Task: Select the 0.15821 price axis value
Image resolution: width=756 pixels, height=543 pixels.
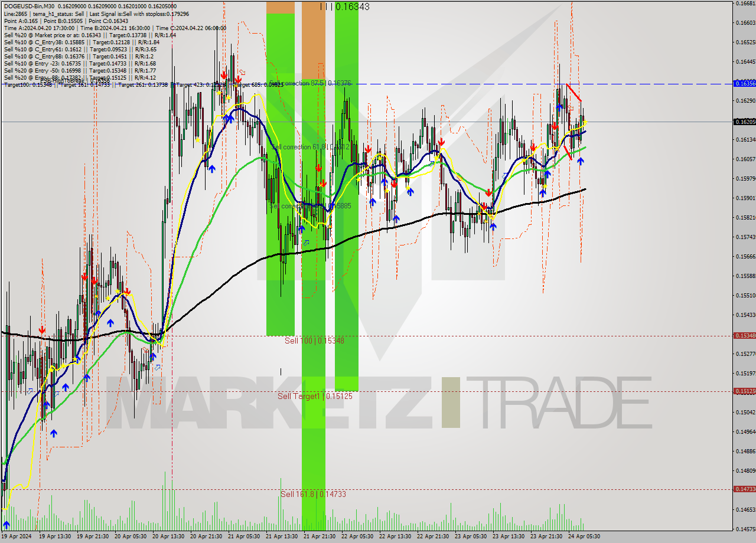Action: [745, 217]
